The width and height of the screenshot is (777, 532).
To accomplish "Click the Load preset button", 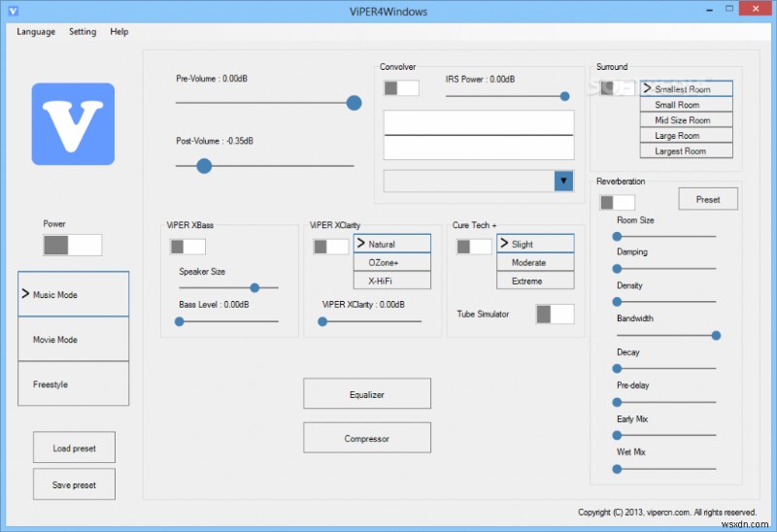I will click(x=75, y=448).
